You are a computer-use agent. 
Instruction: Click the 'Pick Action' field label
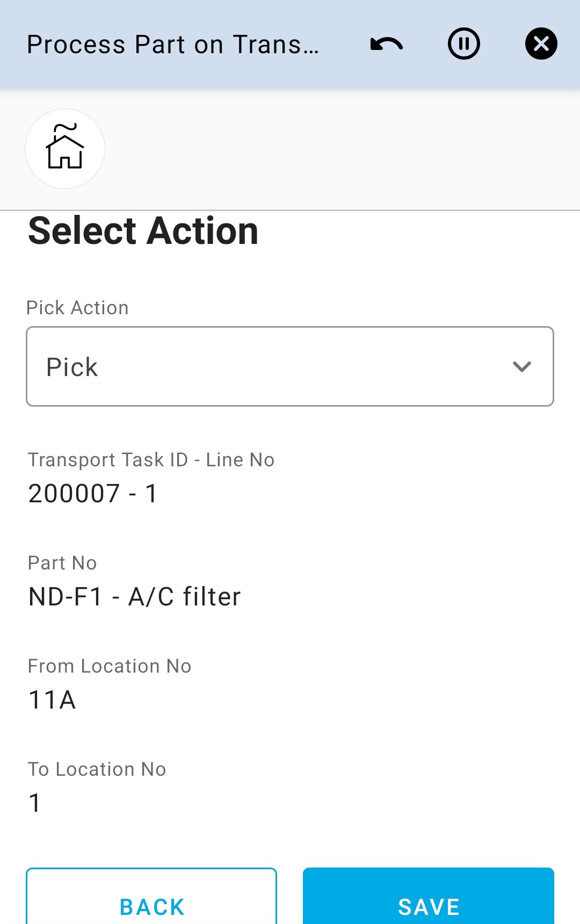coord(78,308)
